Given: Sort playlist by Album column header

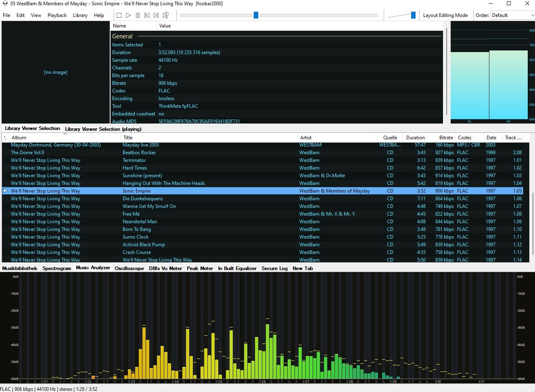Looking at the screenshot, I should pos(65,138).
